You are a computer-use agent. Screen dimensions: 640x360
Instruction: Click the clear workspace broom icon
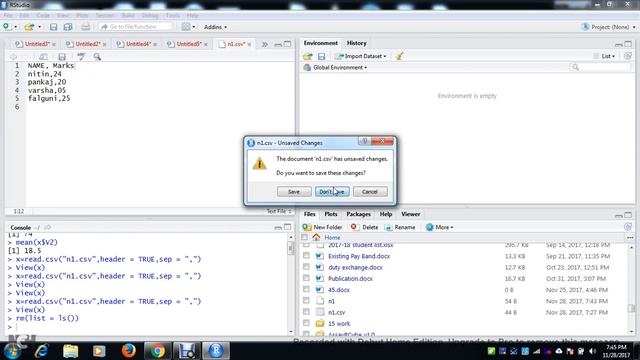pyautogui.click(x=399, y=56)
